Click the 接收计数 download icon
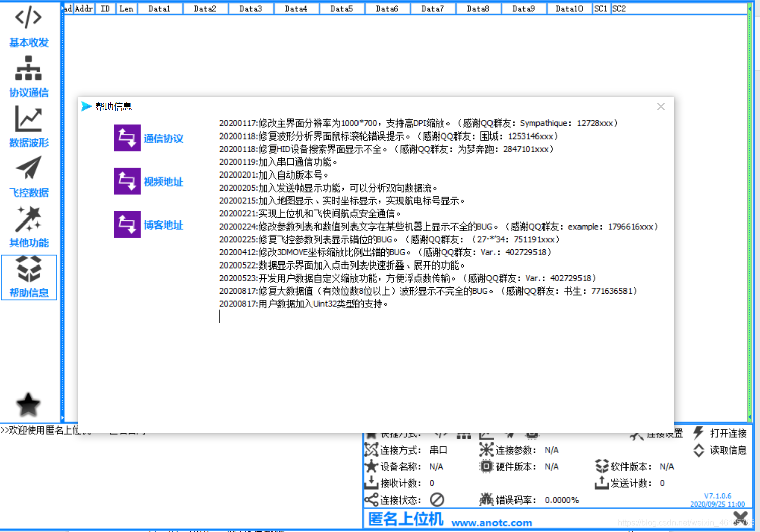The height and width of the screenshot is (532, 760). [371, 483]
